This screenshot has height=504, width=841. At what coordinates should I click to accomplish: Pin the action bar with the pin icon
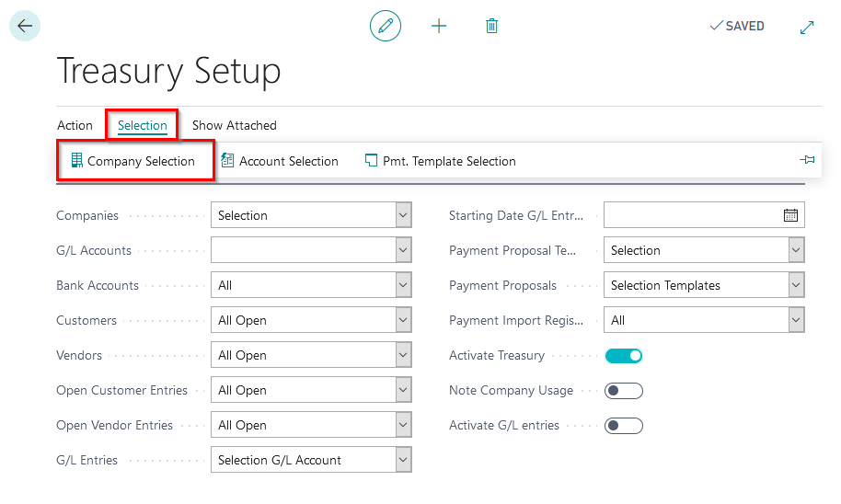(x=807, y=160)
